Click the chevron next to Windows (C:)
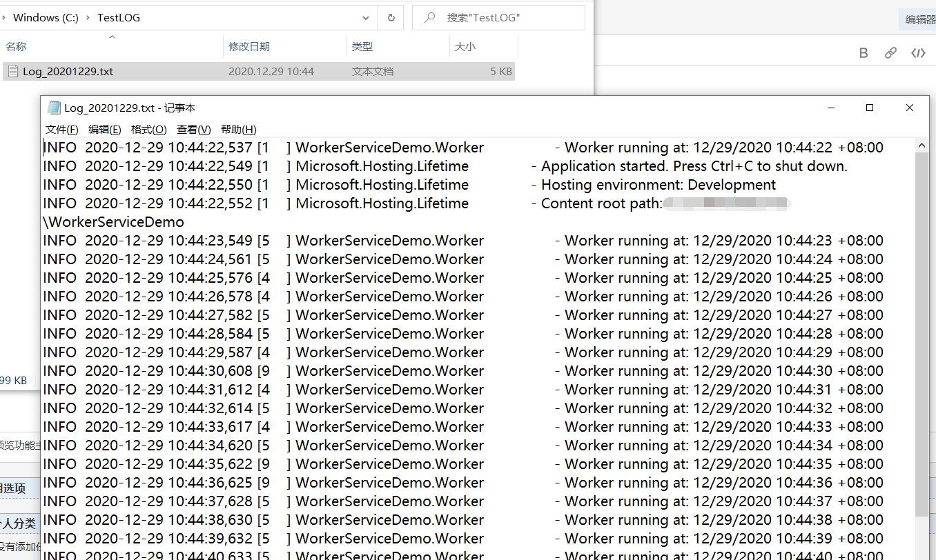 pos(90,17)
